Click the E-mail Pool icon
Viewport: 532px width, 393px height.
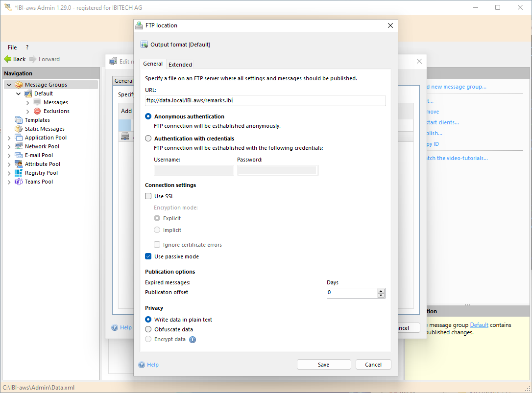pyautogui.click(x=19, y=155)
